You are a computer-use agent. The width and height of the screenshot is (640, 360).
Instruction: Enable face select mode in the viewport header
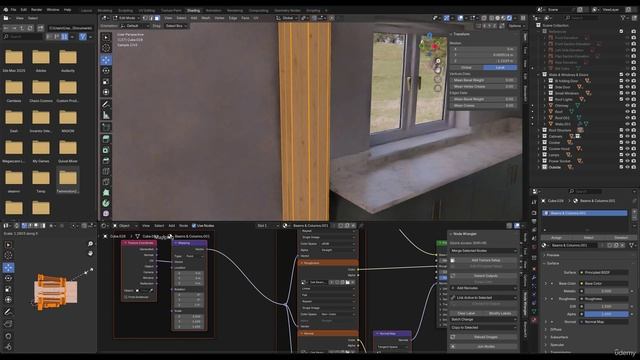pyautogui.click(x=157, y=18)
